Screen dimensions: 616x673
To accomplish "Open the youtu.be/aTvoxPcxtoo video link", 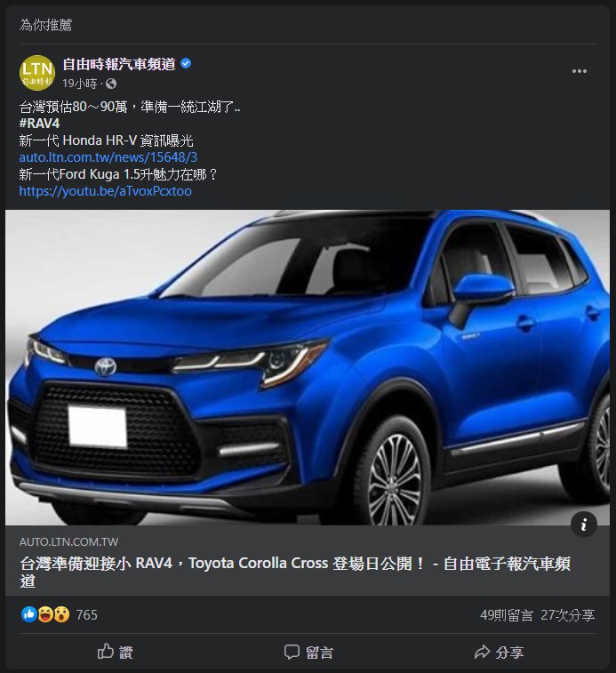I will pos(106,191).
